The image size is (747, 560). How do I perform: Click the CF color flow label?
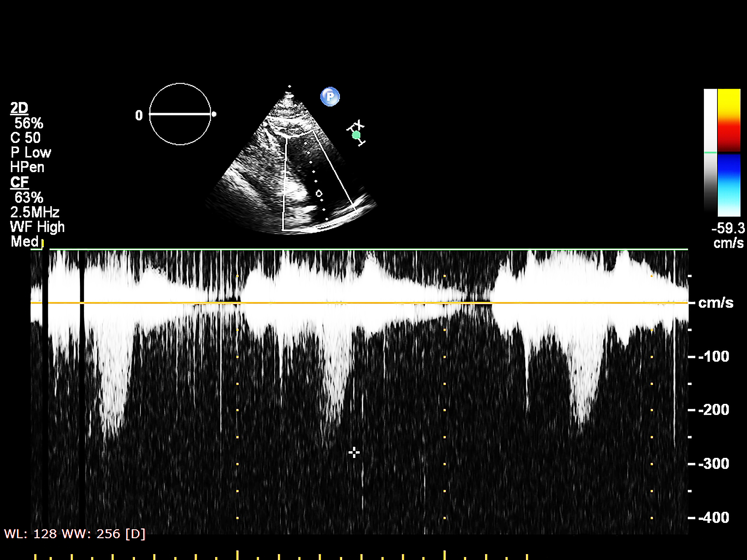click(19, 182)
